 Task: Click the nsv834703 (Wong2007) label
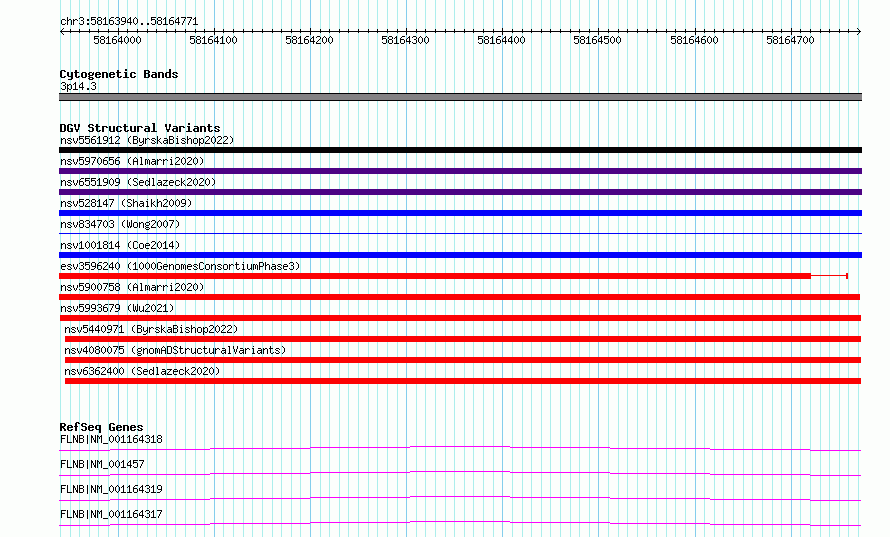(x=120, y=224)
